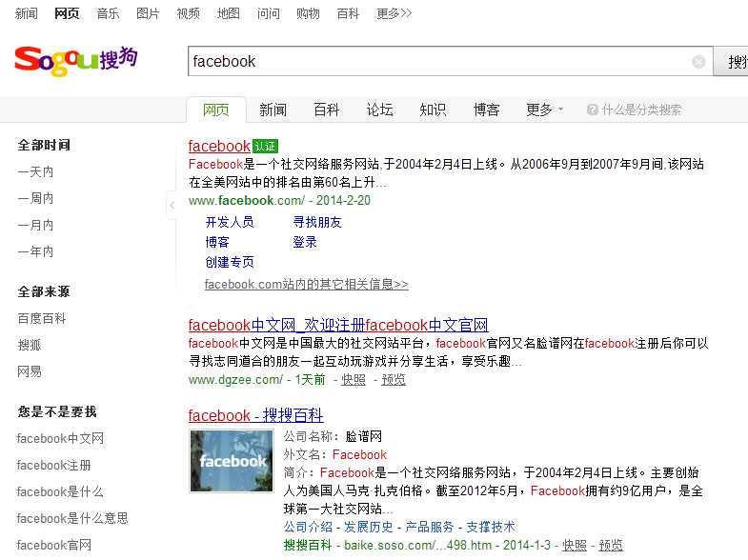Open 图片 in the top navigation
The image size is (748, 560).
tap(148, 13)
